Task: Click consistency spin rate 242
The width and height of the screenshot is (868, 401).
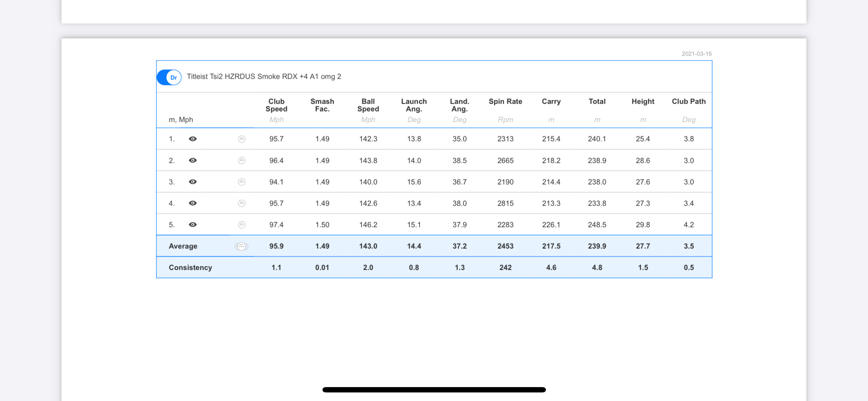Action: 505,267
